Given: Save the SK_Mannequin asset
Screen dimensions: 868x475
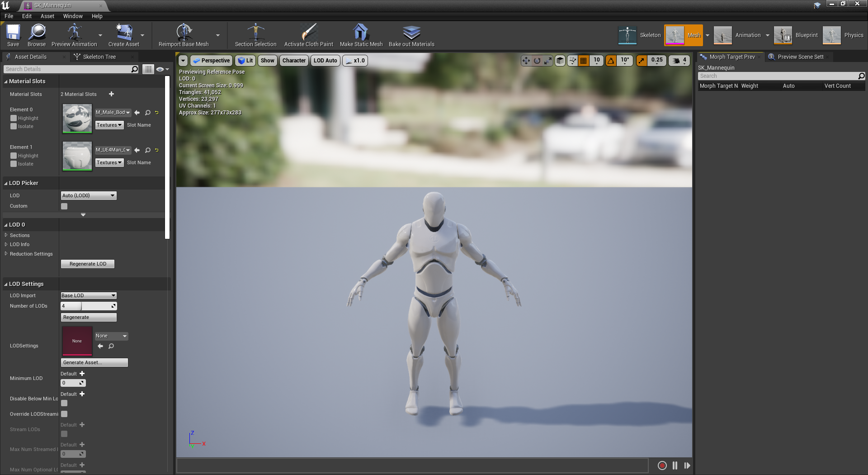Looking at the screenshot, I should click(x=13, y=35).
